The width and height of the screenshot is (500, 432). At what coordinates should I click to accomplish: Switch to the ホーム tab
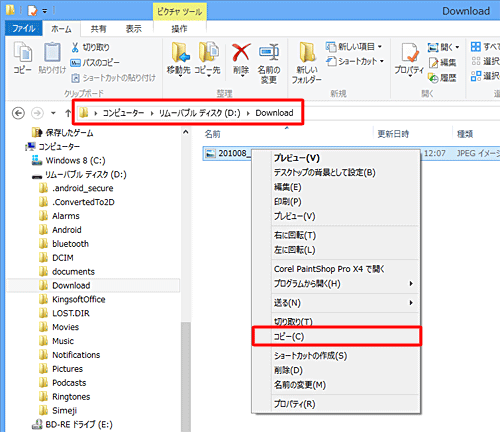(x=61, y=29)
